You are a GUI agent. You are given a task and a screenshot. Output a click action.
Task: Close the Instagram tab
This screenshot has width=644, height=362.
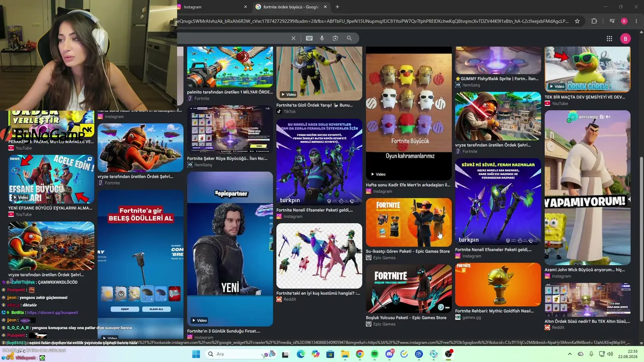point(246,7)
